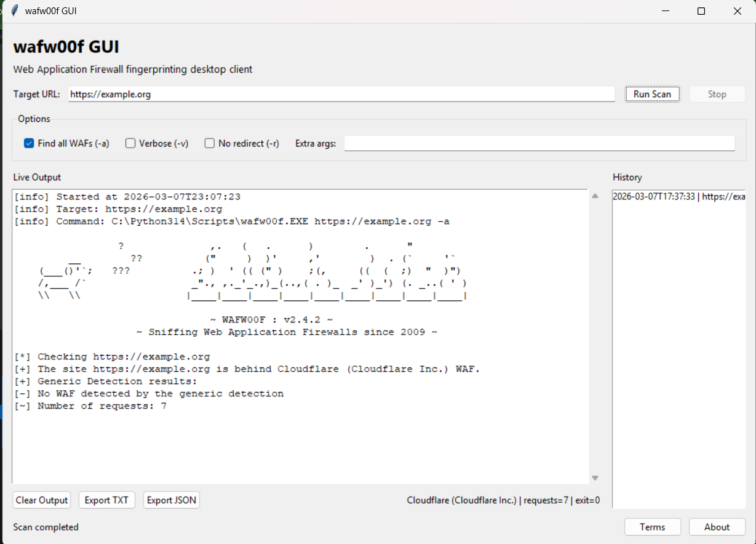This screenshot has height=544, width=756.
Task: Toggle the Verbose (-v) checkbox
Action: point(130,143)
